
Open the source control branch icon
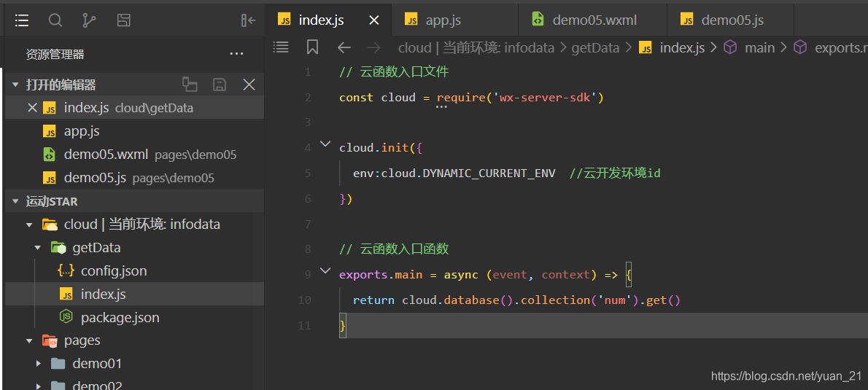88,20
